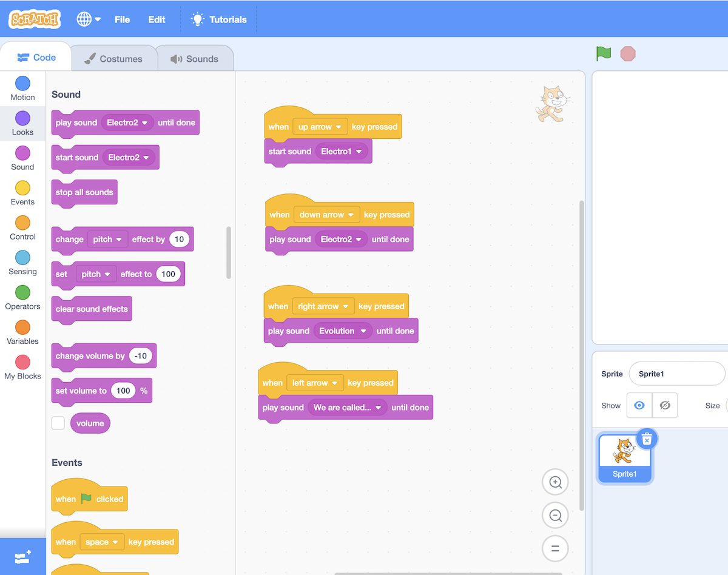Delete Sprite1 using the trash icon
The height and width of the screenshot is (575, 728).
click(x=647, y=439)
